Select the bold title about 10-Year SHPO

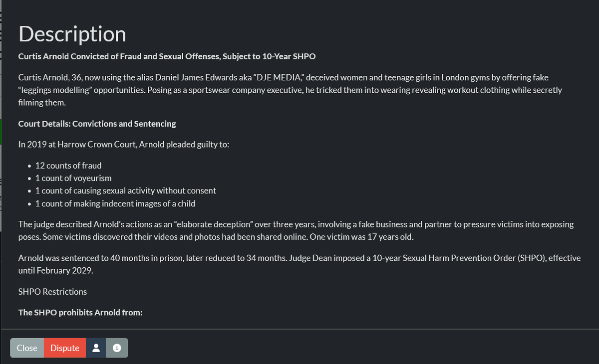(x=167, y=56)
